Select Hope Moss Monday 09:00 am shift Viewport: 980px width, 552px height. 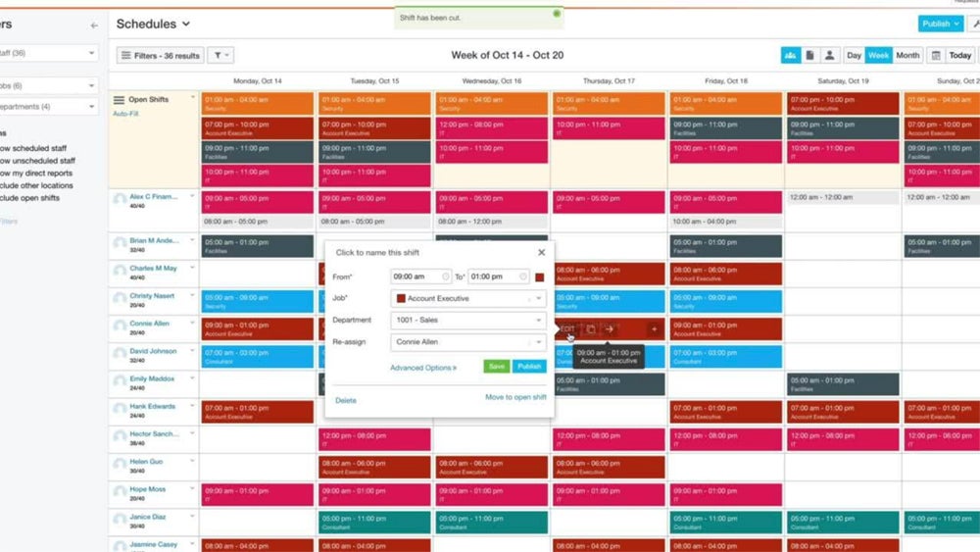[x=258, y=494]
